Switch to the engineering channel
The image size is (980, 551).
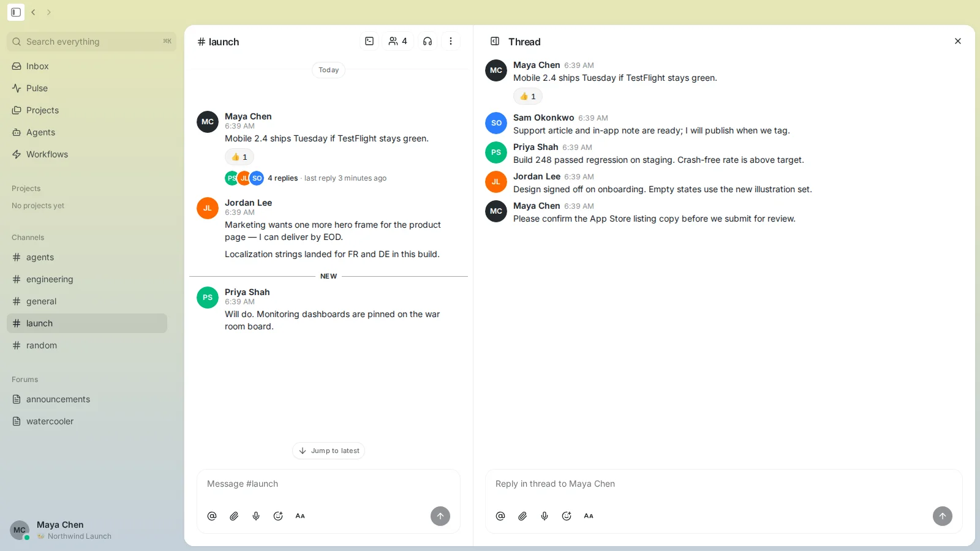click(x=87, y=279)
